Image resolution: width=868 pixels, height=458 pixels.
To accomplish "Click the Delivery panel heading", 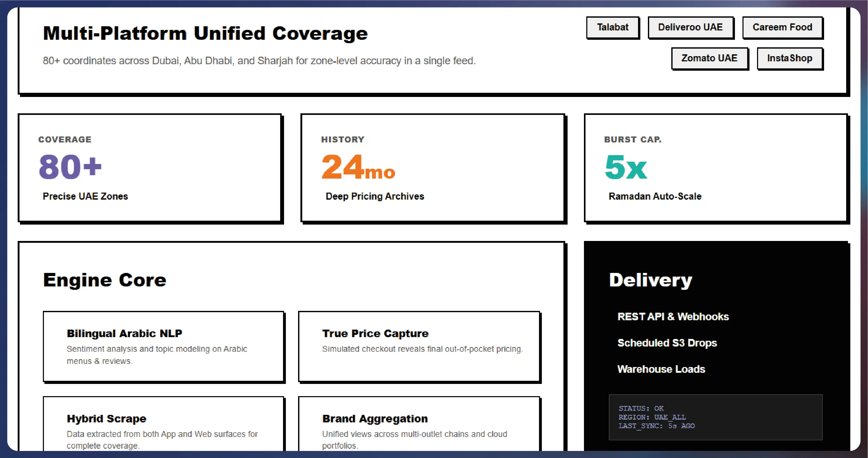I will click(x=650, y=280).
